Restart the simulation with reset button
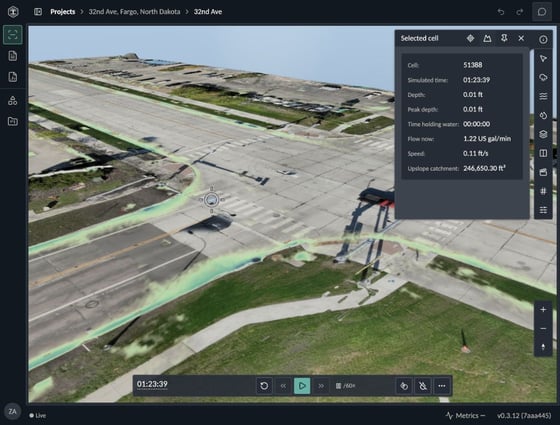The height and width of the screenshot is (425, 560). click(264, 386)
